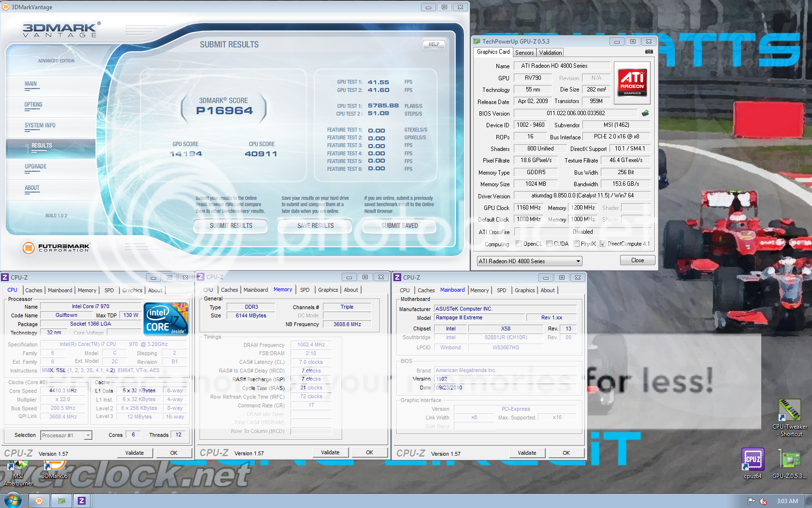Toggle the PhysX checkbox in GPU-Z

(577, 244)
